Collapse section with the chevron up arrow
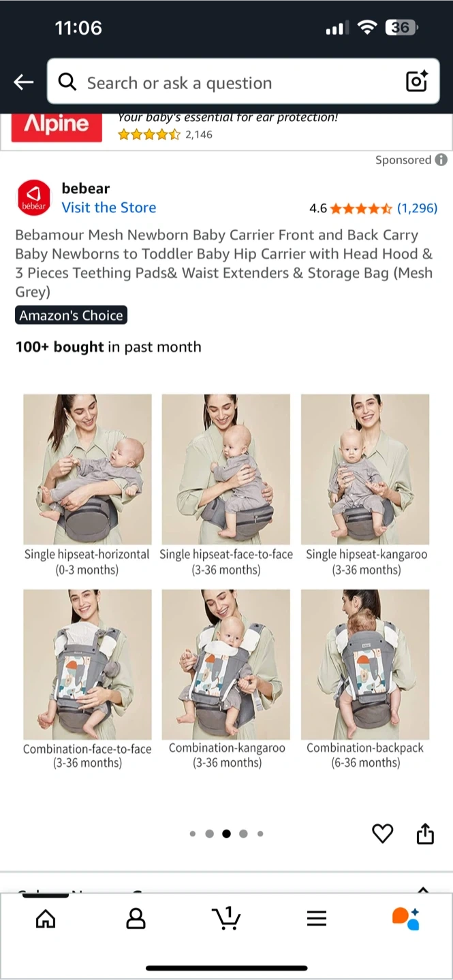Viewport: 453px width, 980px height. point(423,889)
